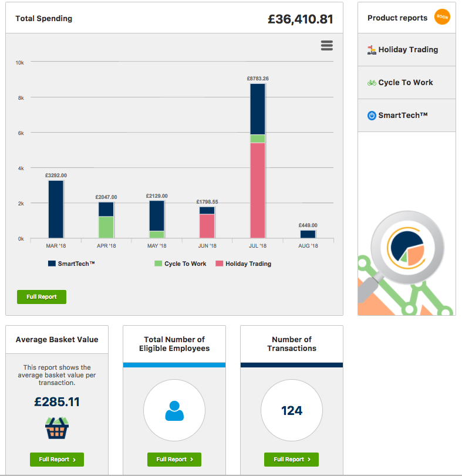Click the Product reports heading
This screenshot has height=476, width=462.
coord(397,18)
